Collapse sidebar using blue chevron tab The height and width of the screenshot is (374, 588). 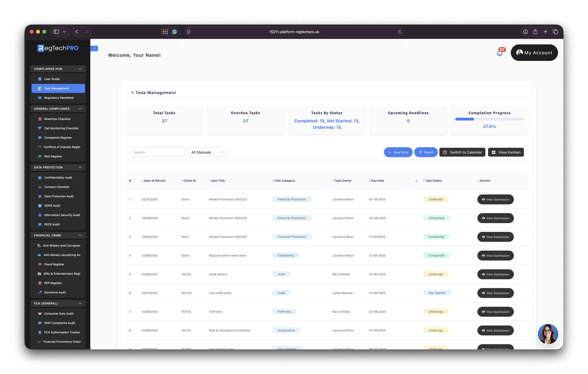coord(94,48)
